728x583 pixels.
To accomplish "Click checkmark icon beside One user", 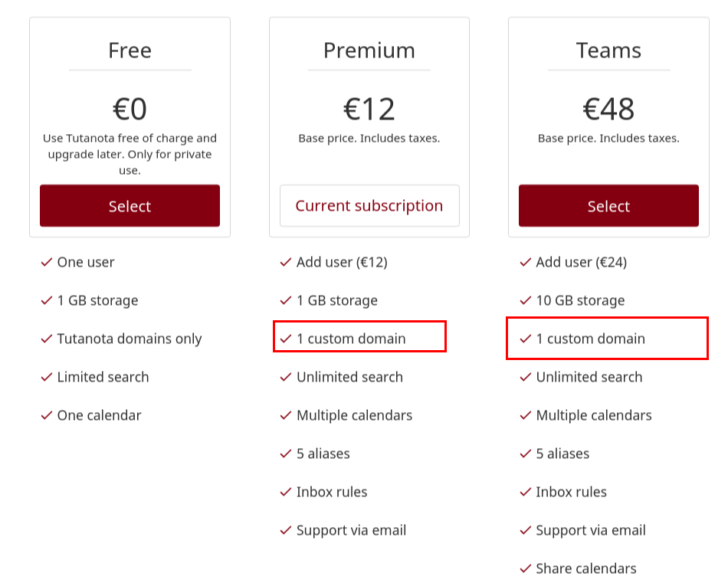I will (x=47, y=262).
